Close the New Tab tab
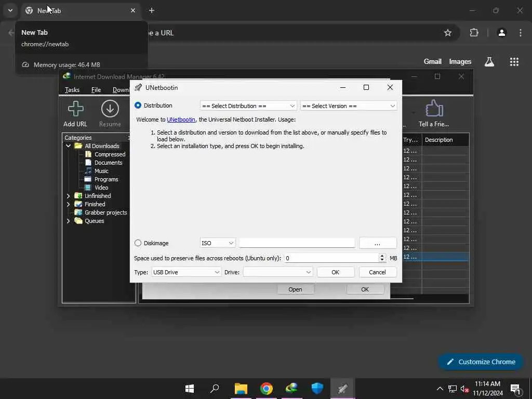This screenshot has height=399, width=532. [133, 10]
